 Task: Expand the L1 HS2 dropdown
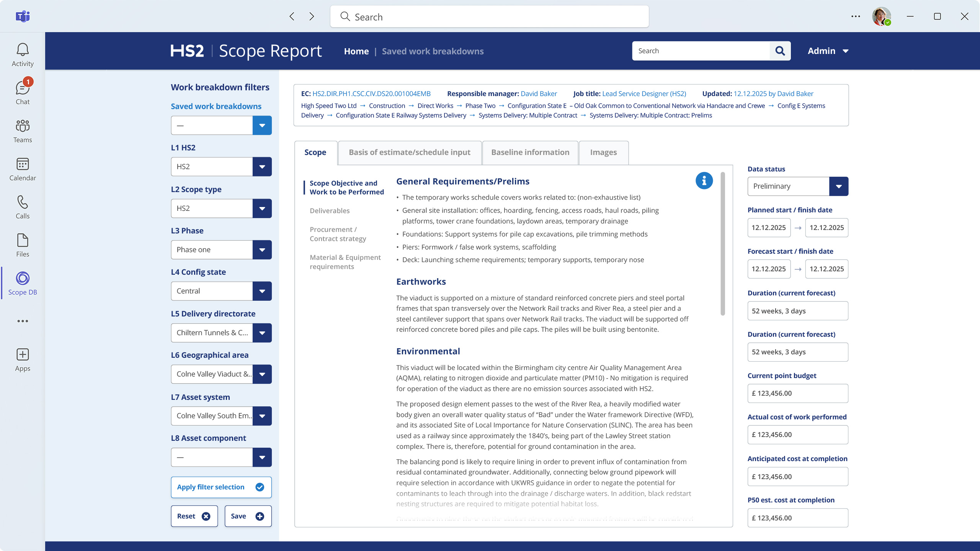tap(262, 167)
